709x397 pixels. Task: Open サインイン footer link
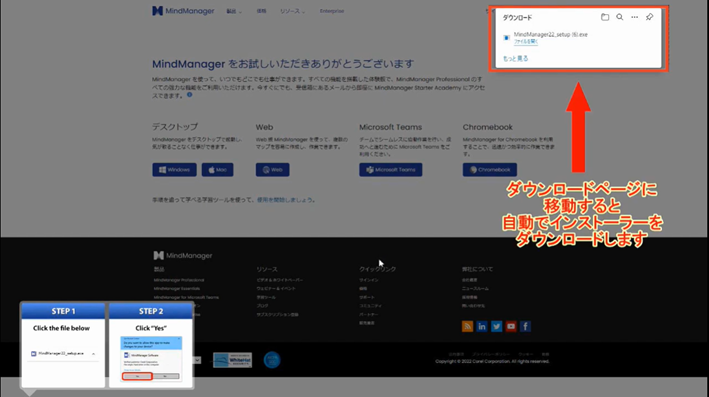click(x=369, y=280)
